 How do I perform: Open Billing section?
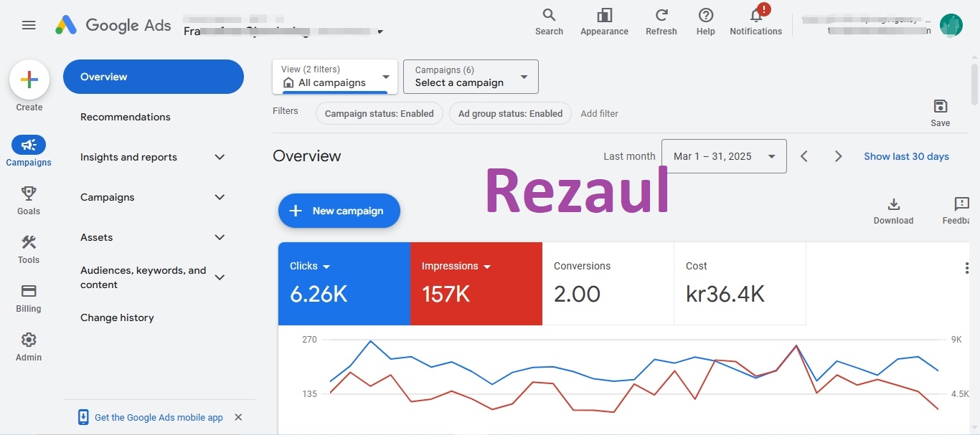(x=29, y=297)
